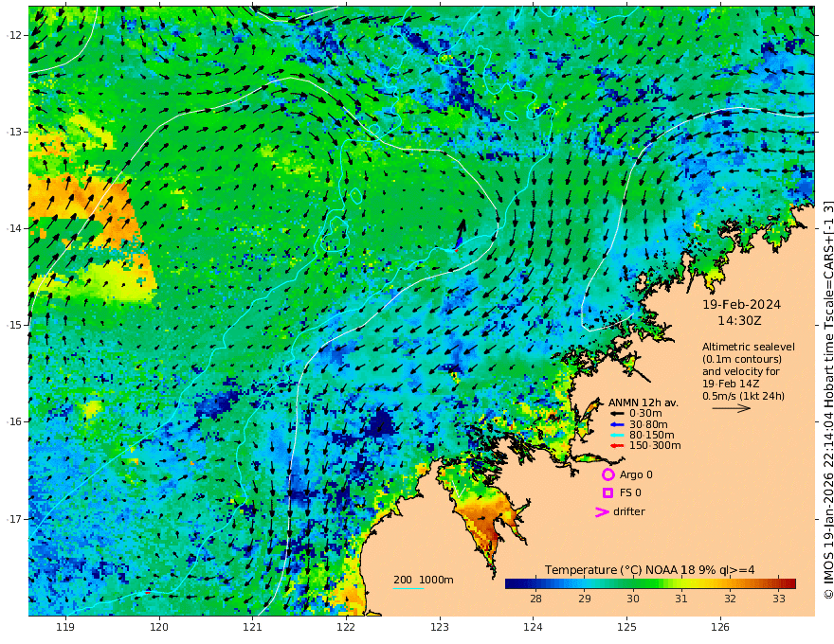The height and width of the screenshot is (644, 834).
Task: Click the temperature colorbar at 28 degrees
Action: (535, 583)
